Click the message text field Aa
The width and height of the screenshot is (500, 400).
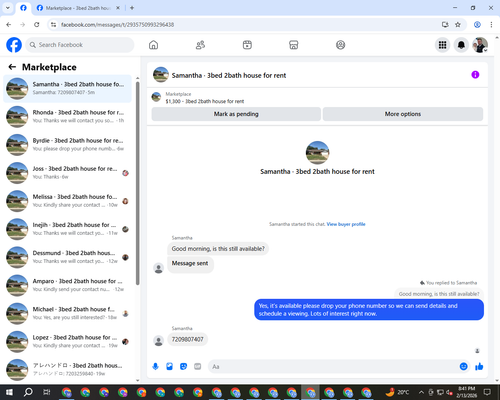pos(333,367)
